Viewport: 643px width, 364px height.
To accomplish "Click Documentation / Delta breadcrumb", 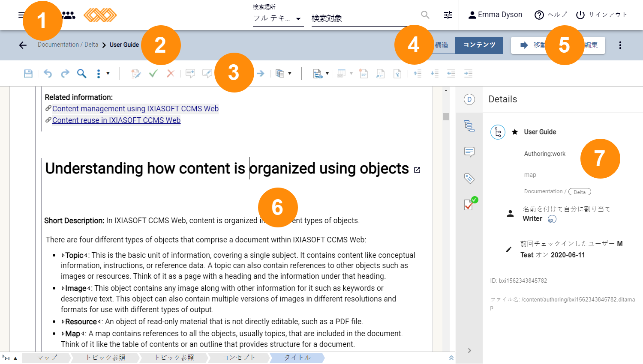I will 68,45.
